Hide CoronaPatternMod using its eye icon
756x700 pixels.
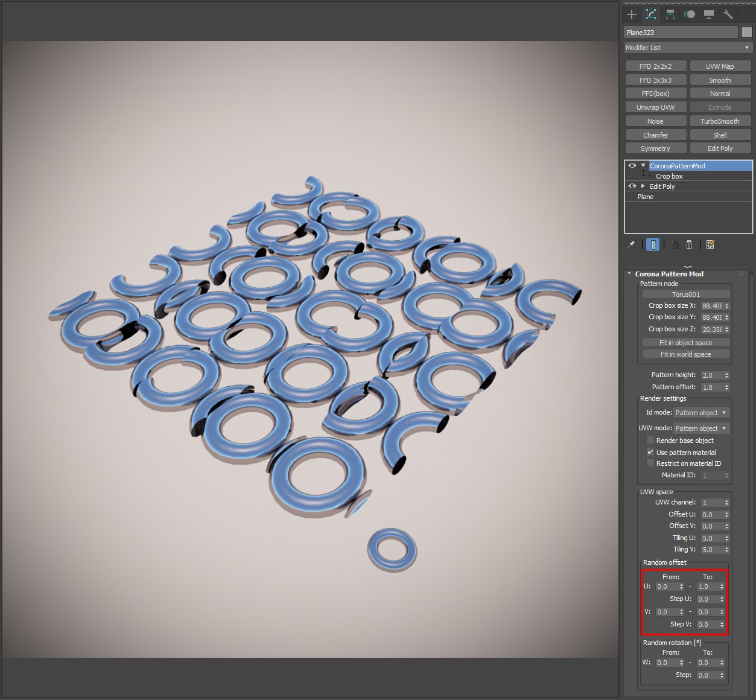[632, 165]
